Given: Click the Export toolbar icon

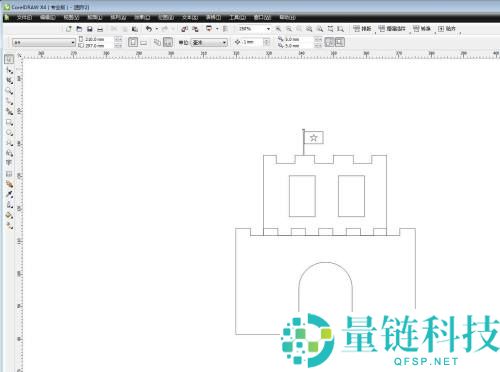Looking at the screenshot, I should [x=195, y=29].
